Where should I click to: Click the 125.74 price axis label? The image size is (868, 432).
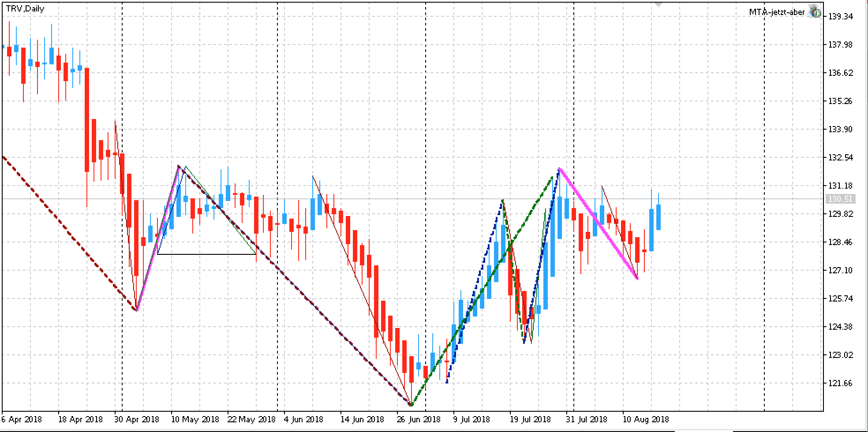click(x=841, y=298)
